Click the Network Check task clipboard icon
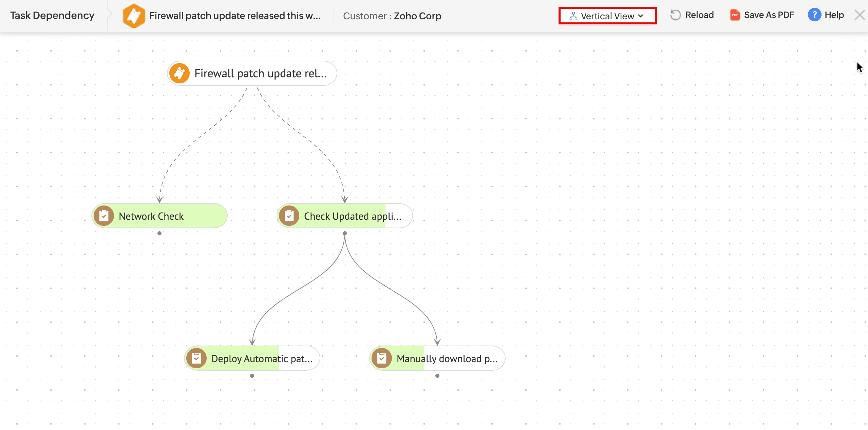 (104, 216)
